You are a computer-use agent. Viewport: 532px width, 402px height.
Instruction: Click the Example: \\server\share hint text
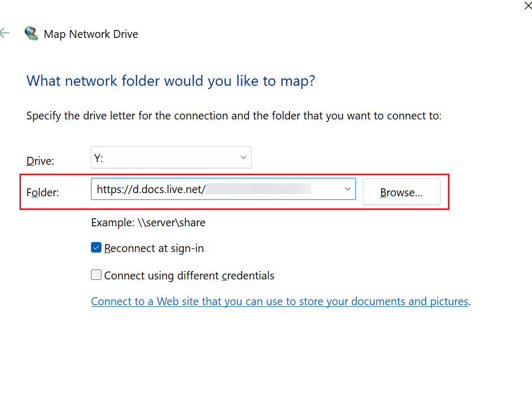[148, 222]
